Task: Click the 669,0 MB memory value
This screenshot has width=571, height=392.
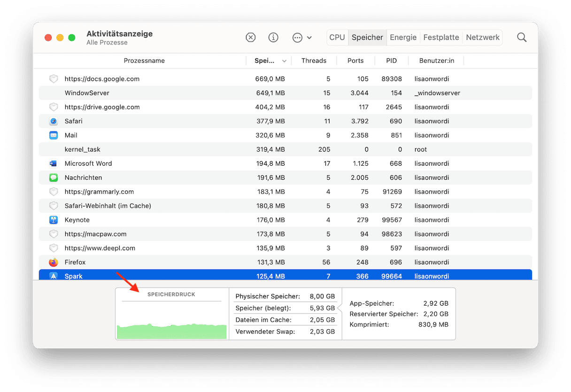Action: coord(270,79)
